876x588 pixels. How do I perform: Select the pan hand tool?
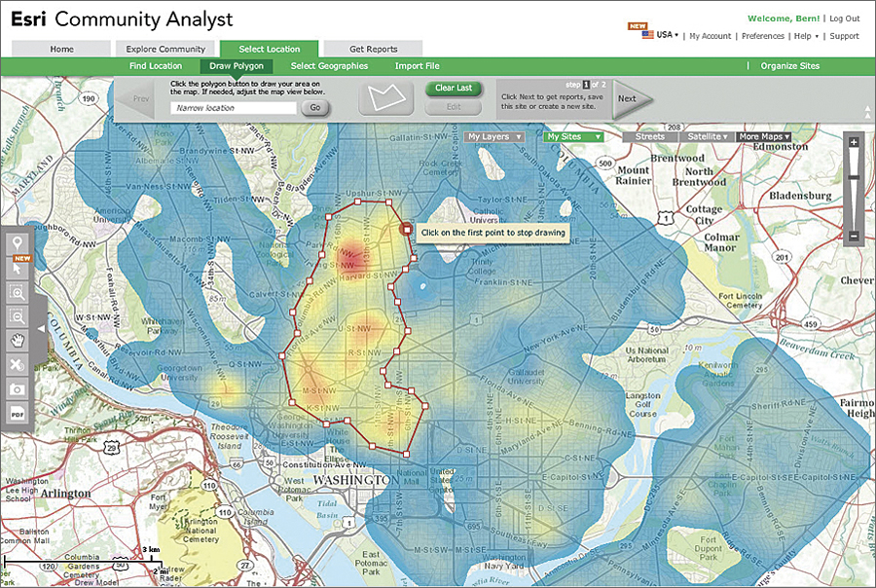click(x=18, y=341)
